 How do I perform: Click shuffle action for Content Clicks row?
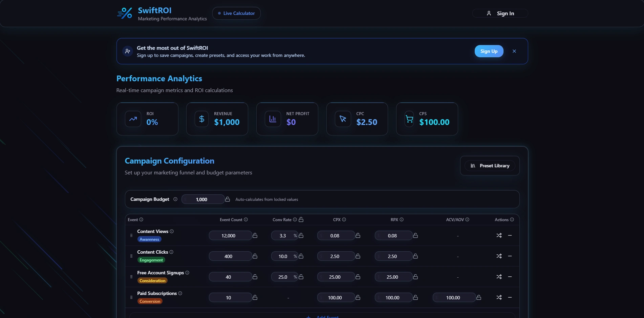[x=499, y=256]
